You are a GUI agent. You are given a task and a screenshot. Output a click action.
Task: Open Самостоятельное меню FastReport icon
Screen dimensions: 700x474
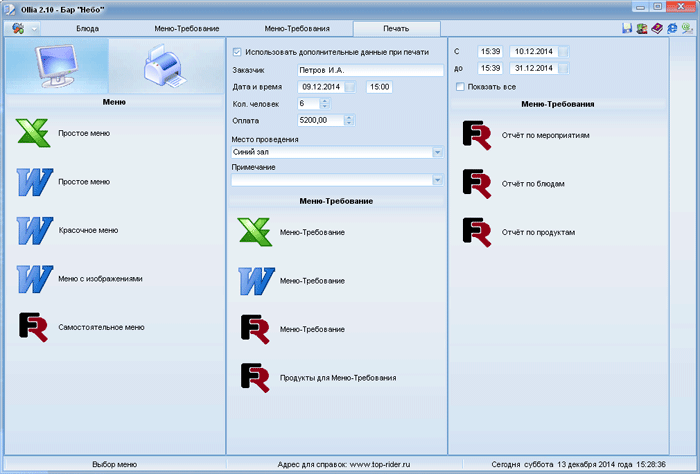pos(33,327)
